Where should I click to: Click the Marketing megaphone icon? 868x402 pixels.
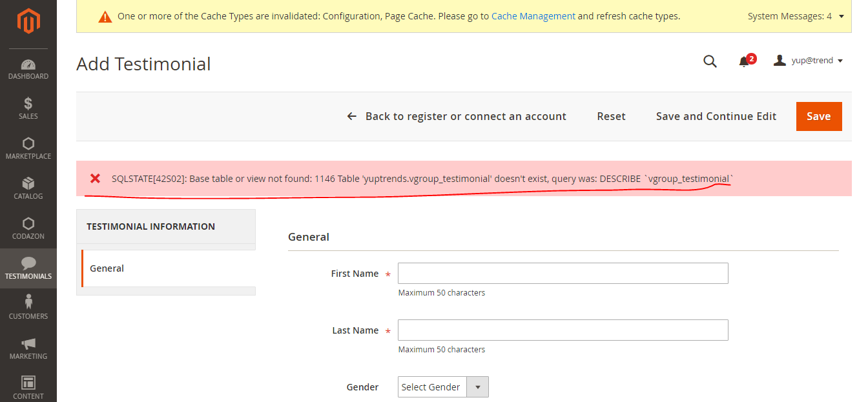pyautogui.click(x=28, y=347)
